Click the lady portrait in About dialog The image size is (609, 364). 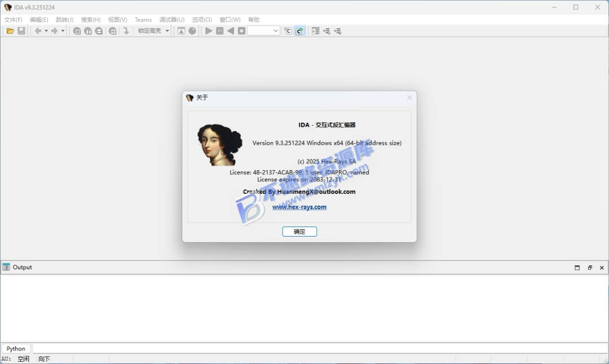click(219, 145)
